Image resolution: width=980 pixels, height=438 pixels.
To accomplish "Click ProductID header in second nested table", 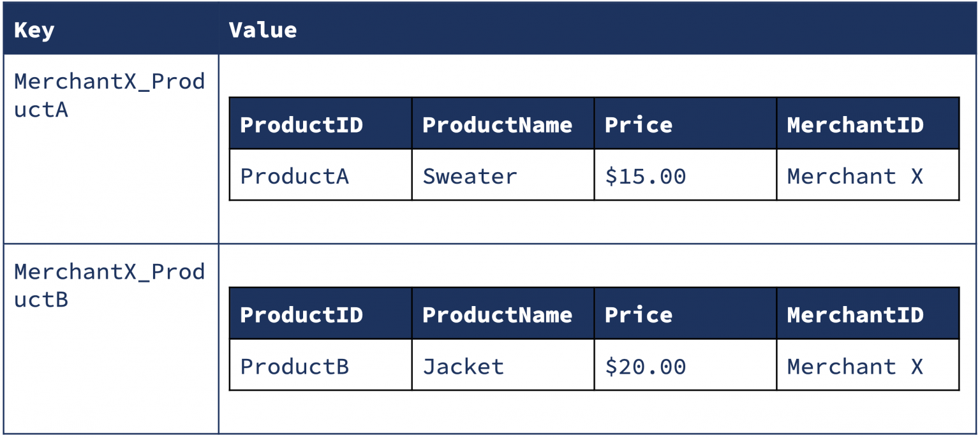I will (x=320, y=314).
